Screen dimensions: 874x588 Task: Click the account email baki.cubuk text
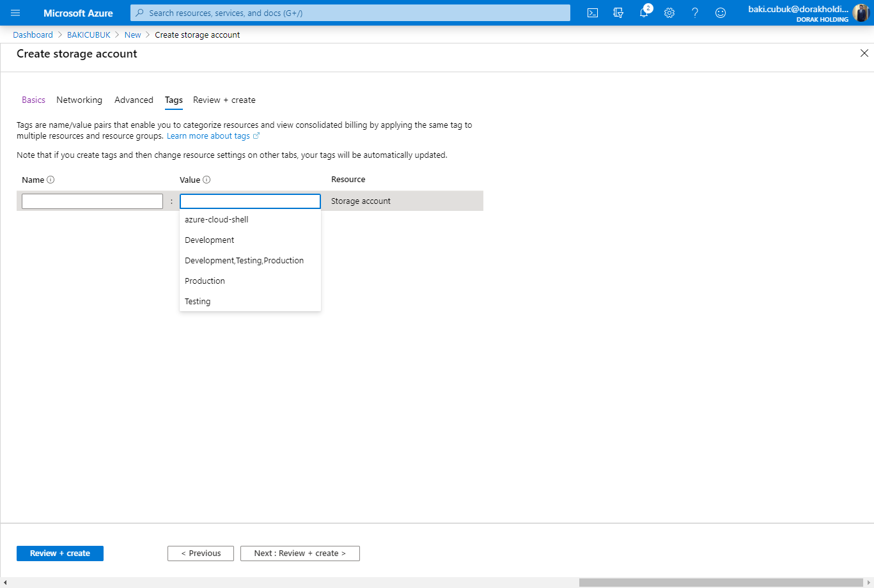pos(799,9)
